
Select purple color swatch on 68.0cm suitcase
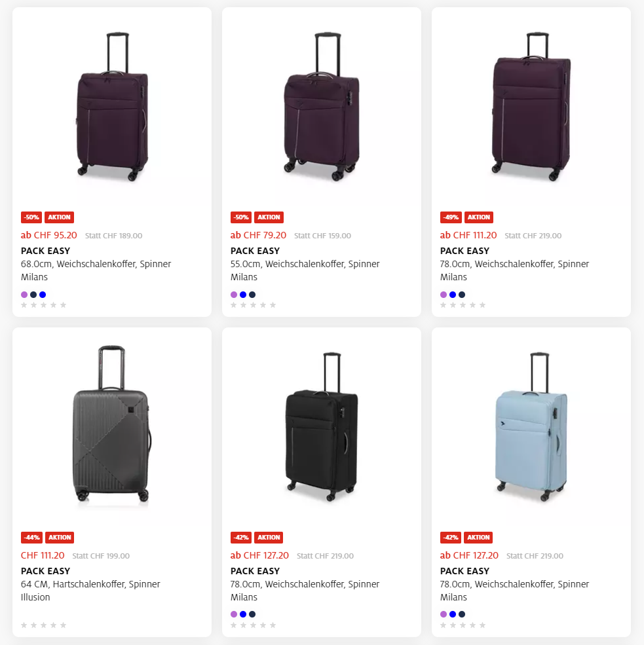pyautogui.click(x=24, y=295)
